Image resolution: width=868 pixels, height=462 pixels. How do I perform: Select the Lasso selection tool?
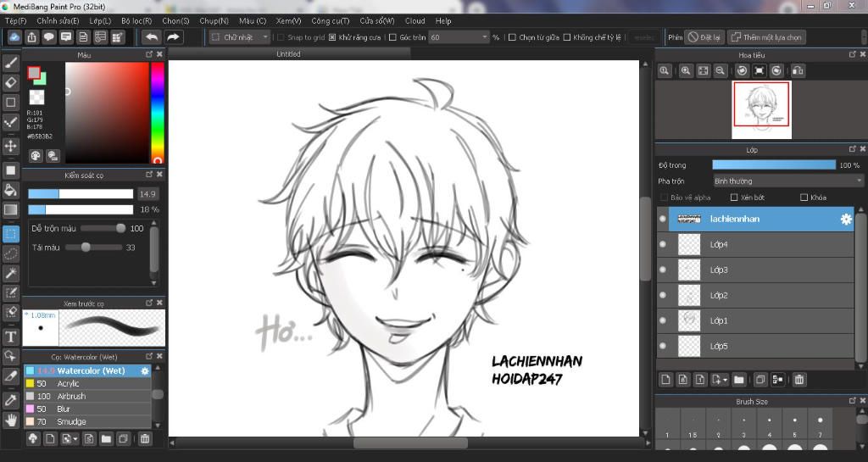[10, 254]
